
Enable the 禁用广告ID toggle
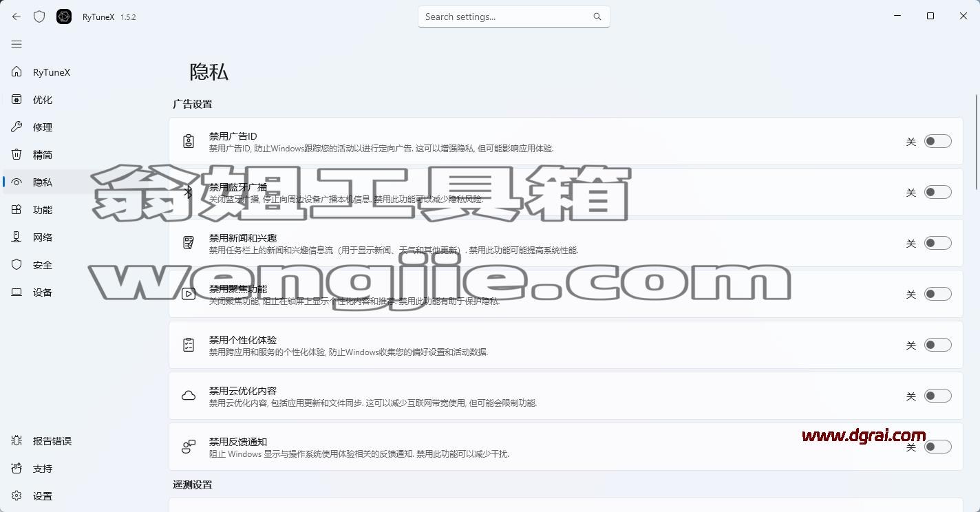937,141
